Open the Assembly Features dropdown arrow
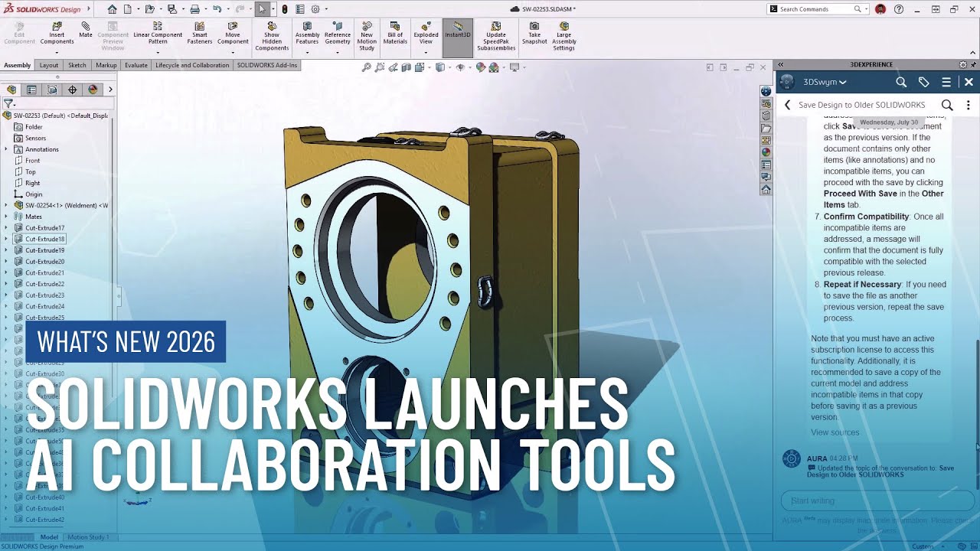Viewport: 980px width, 551px height. tap(307, 53)
